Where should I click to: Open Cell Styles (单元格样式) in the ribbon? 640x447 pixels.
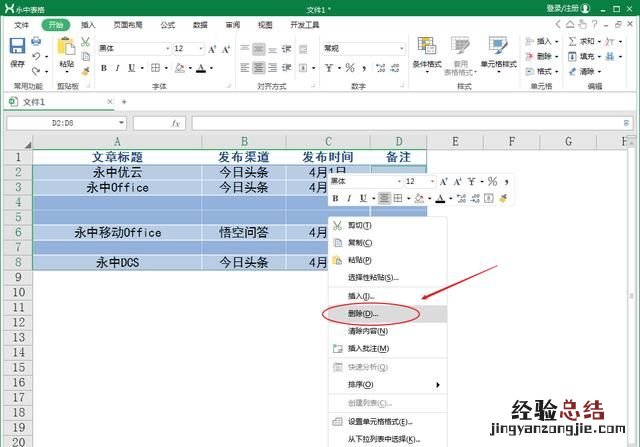497,48
